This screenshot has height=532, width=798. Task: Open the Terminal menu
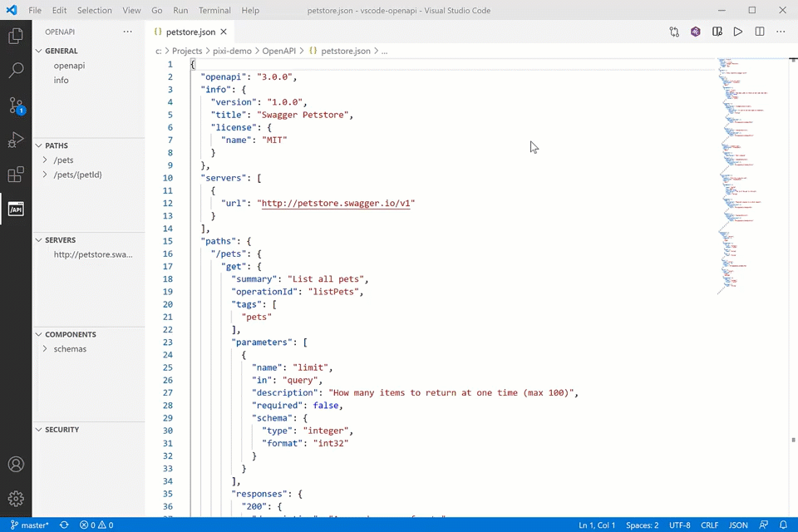(214, 10)
